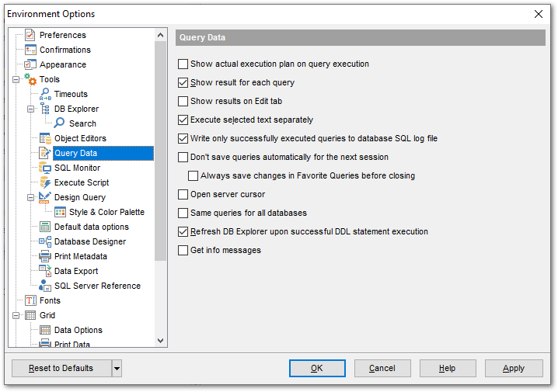This screenshot has width=558, height=392.
Task: Collapse the Tools tree node
Action: (16, 79)
